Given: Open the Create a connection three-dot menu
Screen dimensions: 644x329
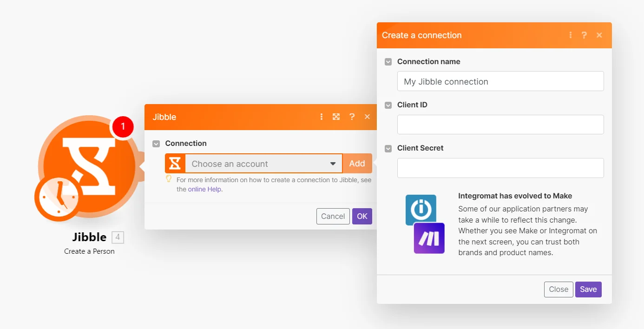Looking at the screenshot, I should click(x=571, y=35).
